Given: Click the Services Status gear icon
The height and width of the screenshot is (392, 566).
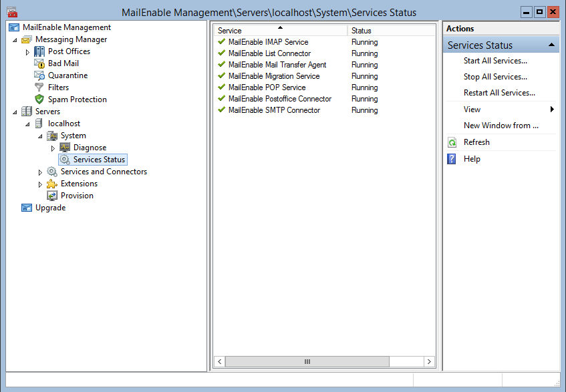Looking at the screenshot, I should pyautogui.click(x=65, y=160).
